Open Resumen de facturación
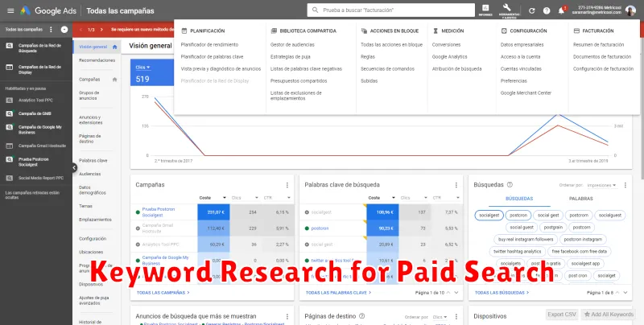This screenshot has width=644, height=325. coord(598,45)
